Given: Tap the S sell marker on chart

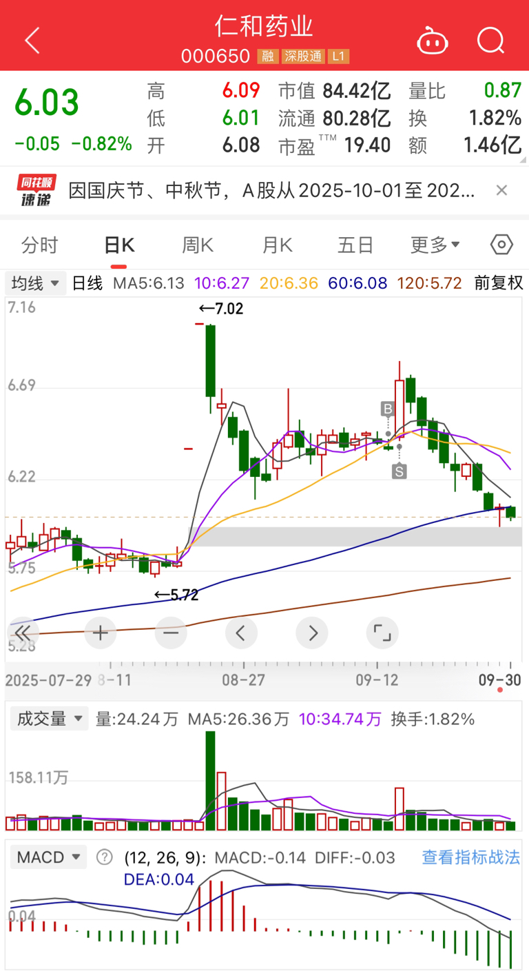Looking at the screenshot, I should coord(400,471).
